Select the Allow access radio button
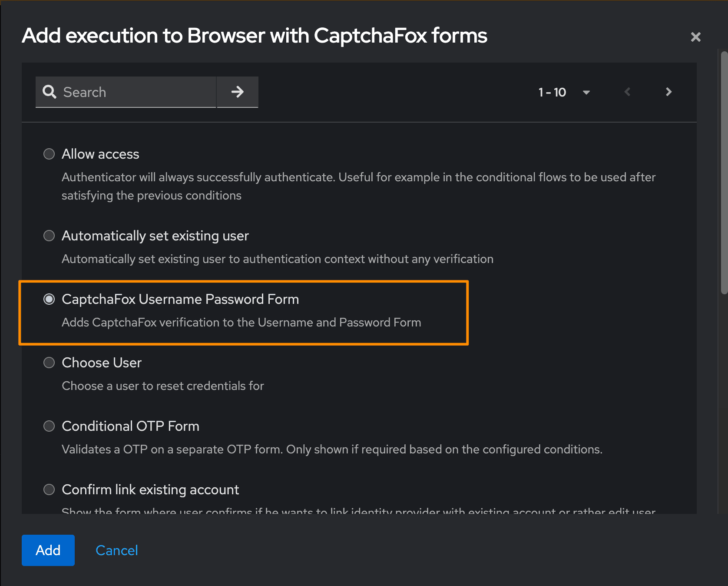 tap(49, 154)
